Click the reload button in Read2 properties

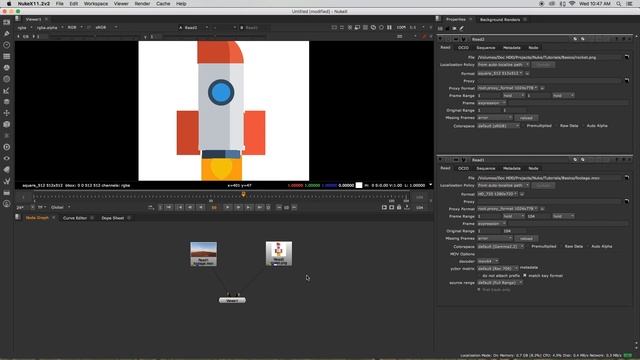[526, 118]
